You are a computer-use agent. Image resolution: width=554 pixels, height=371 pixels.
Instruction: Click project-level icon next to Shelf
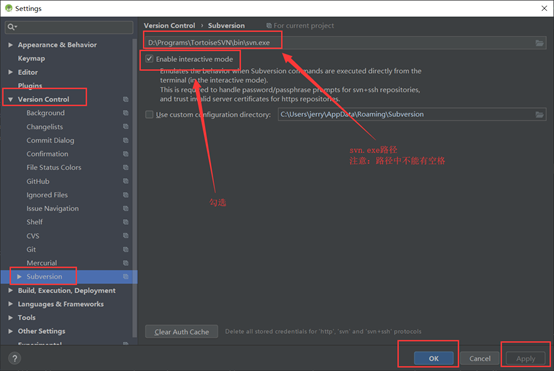[125, 222]
